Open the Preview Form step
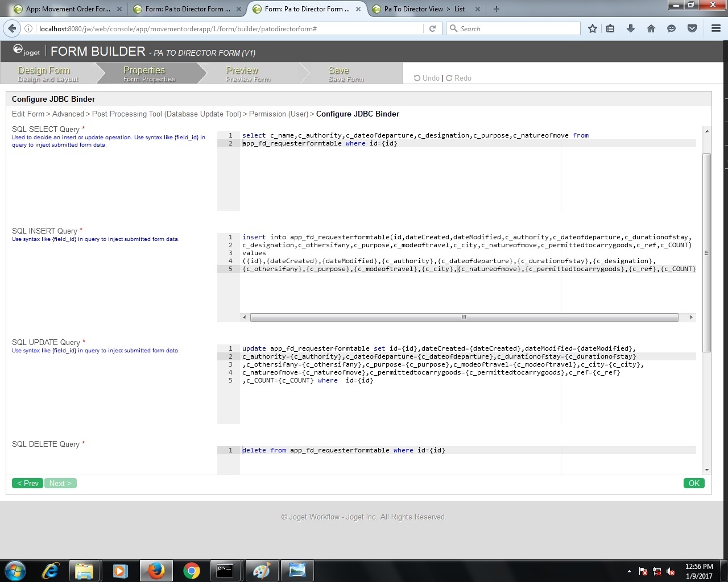 click(x=248, y=73)
